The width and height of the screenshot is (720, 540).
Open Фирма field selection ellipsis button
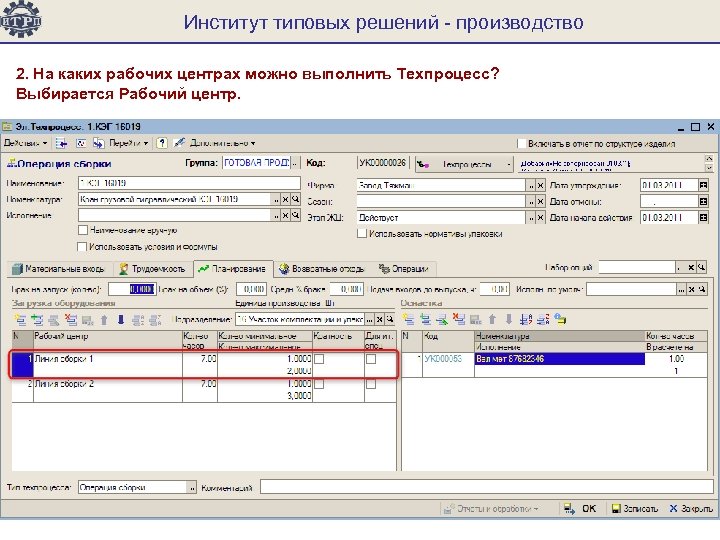click(x=531, y=186)
